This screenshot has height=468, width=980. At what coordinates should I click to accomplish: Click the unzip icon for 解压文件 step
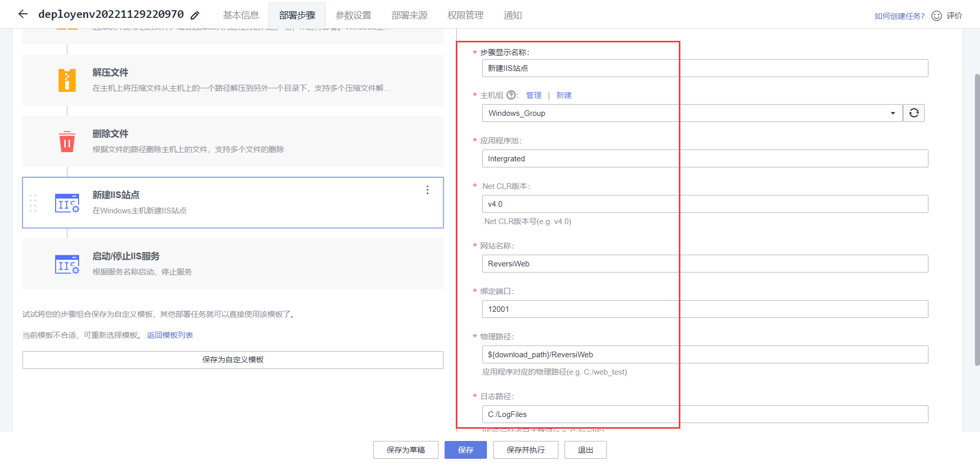(x=67, y=80)
